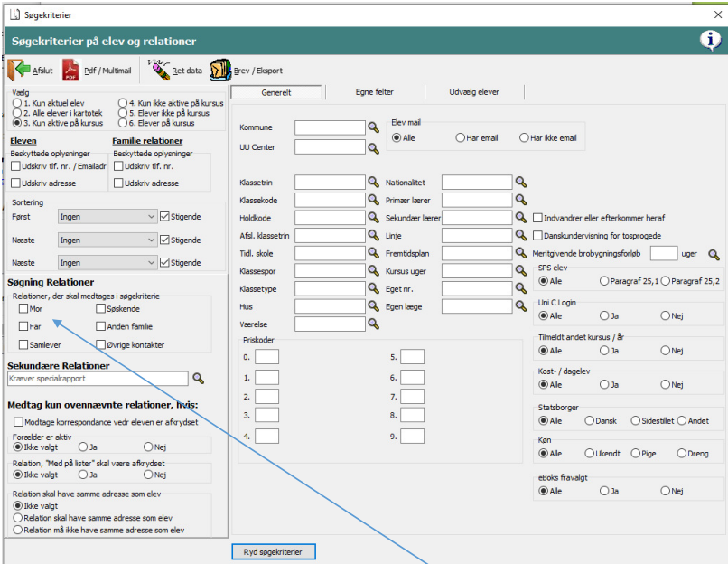Click the Meritgivende brobygningsforløb uger field
728x564 pixels.
tap(664, 254)
